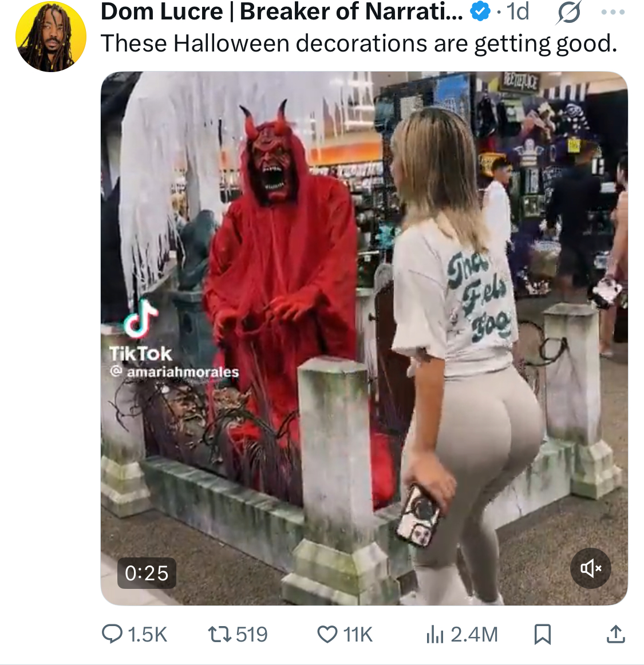This screenshot has width=644, height=665.
Task: Open the Grok slash-circle icon
Action: tap(568, 13)
